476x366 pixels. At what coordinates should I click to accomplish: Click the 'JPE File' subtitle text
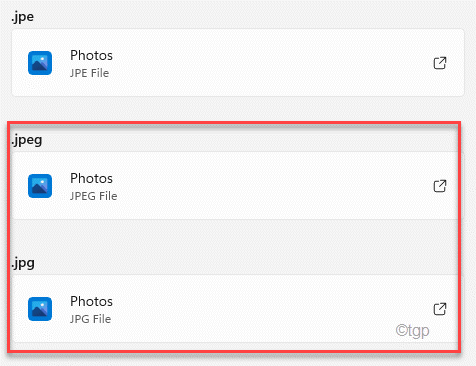[89, 73]
